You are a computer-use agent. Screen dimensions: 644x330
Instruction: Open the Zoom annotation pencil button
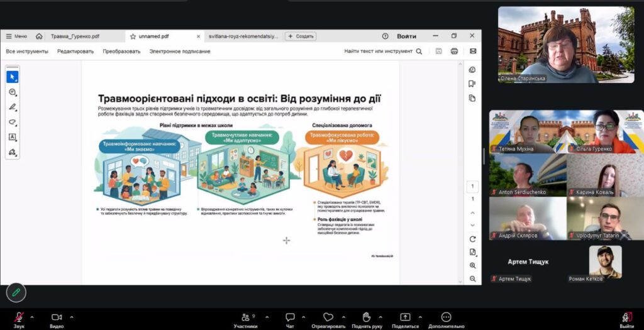tap(16, 292)
